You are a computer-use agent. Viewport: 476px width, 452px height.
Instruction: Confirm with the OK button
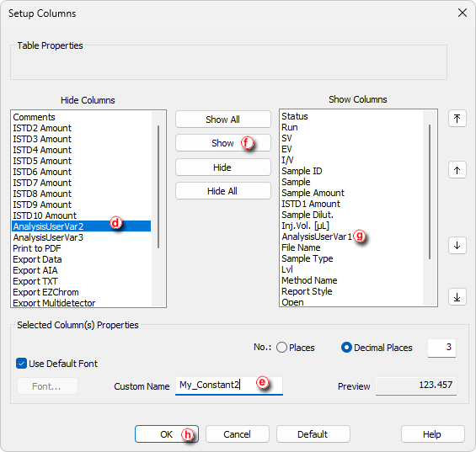[167, 434]
